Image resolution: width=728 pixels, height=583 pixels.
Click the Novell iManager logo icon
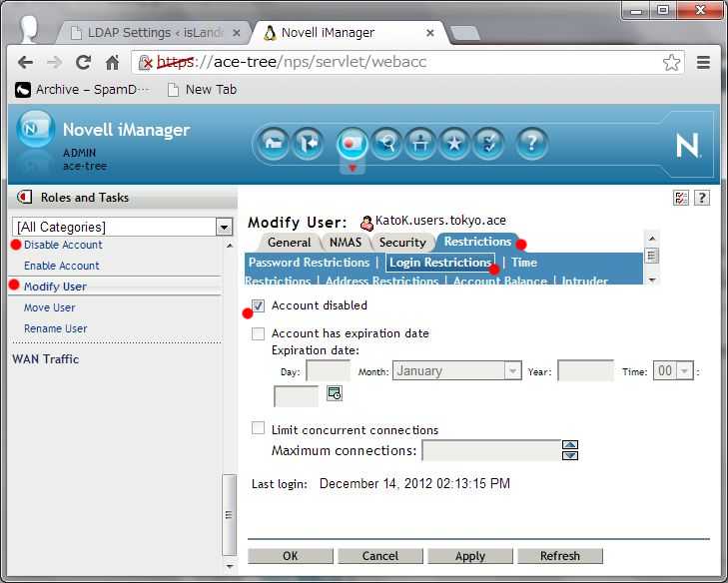click(x=35, y=129)
